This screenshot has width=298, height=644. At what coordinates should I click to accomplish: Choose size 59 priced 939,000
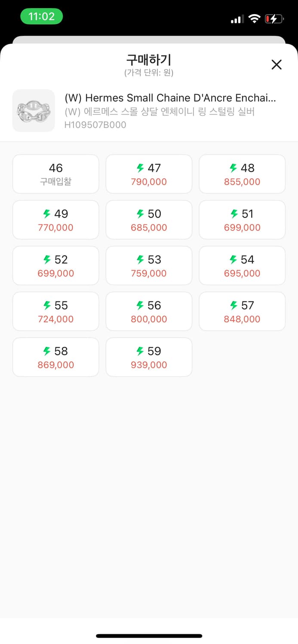tap(149, 357)
